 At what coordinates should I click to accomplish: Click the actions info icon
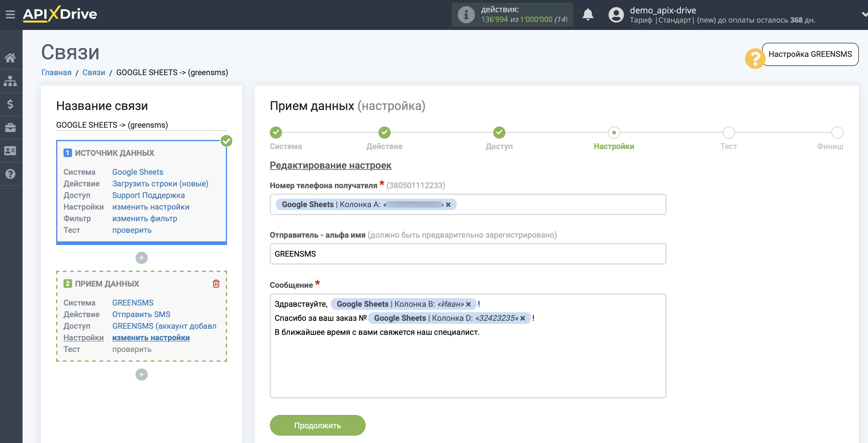(466, 15)
